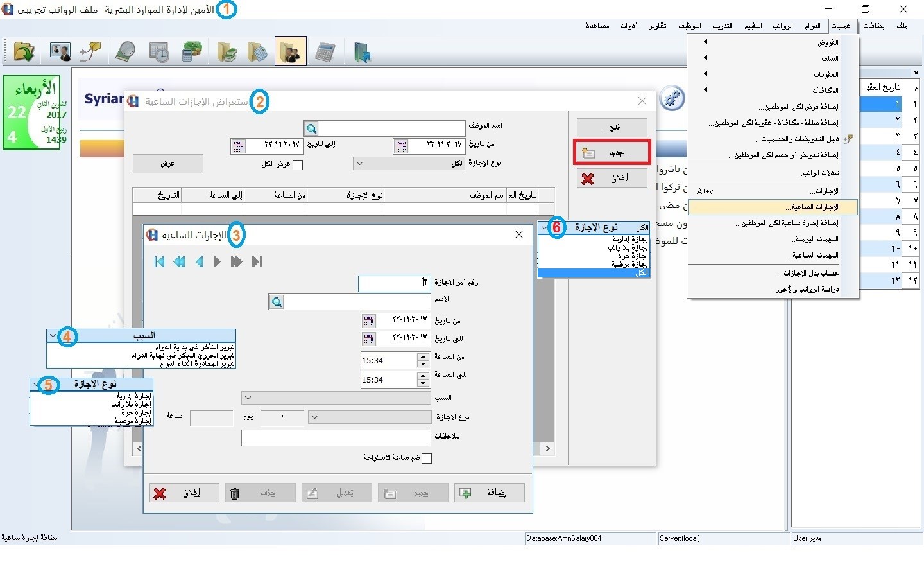Click search magnifier in الاسم field
924x578 pixels.
click(277, 302)
